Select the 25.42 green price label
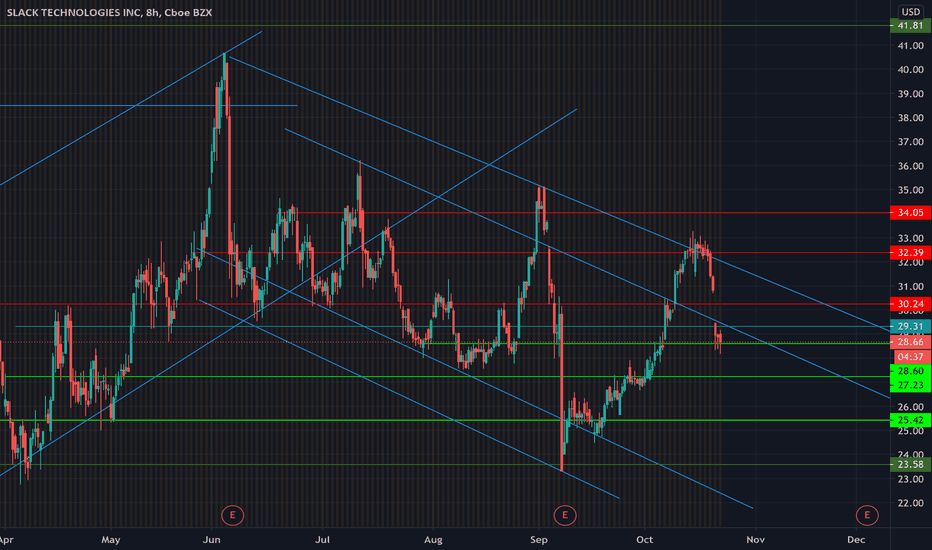 click(x=910, y=420)
